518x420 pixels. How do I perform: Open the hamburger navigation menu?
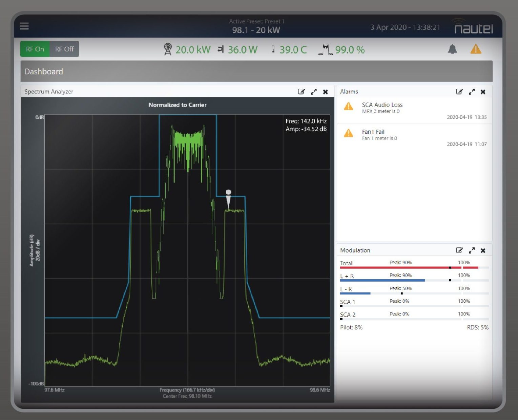24,26
